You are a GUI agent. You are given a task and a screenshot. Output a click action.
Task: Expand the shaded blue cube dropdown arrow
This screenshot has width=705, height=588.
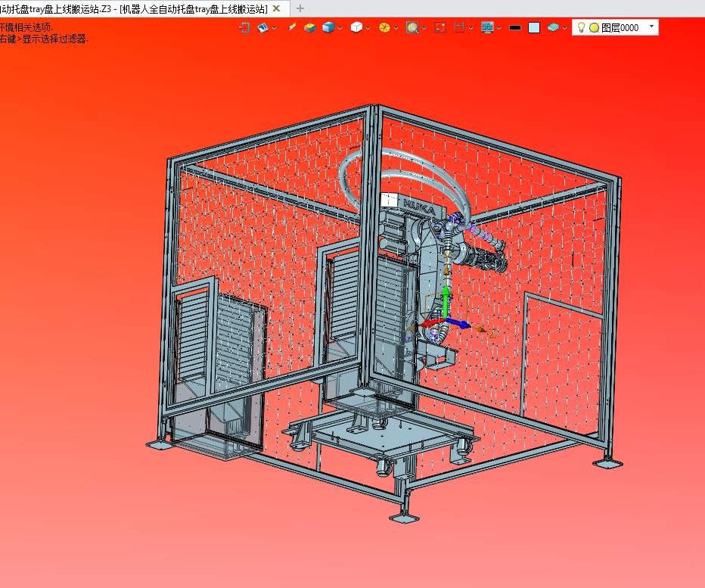(340, 28)
